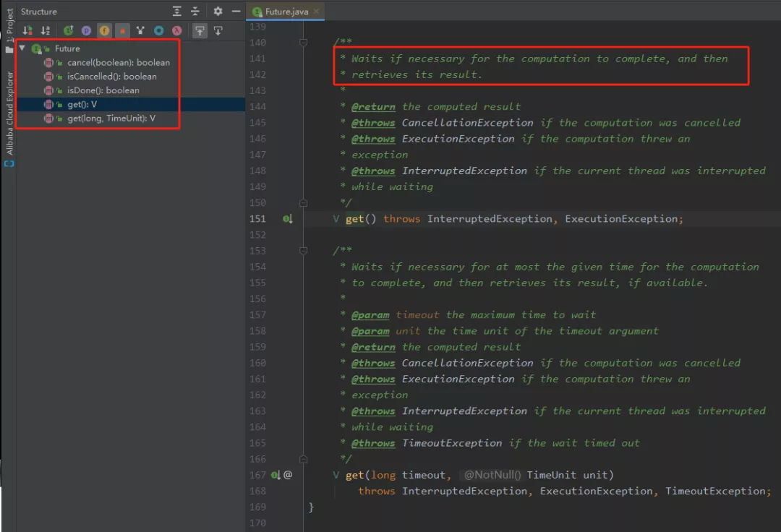Click the Autoscroll from Source icon
The width and height of the screenshot is (781, 532).
point(218,31)
